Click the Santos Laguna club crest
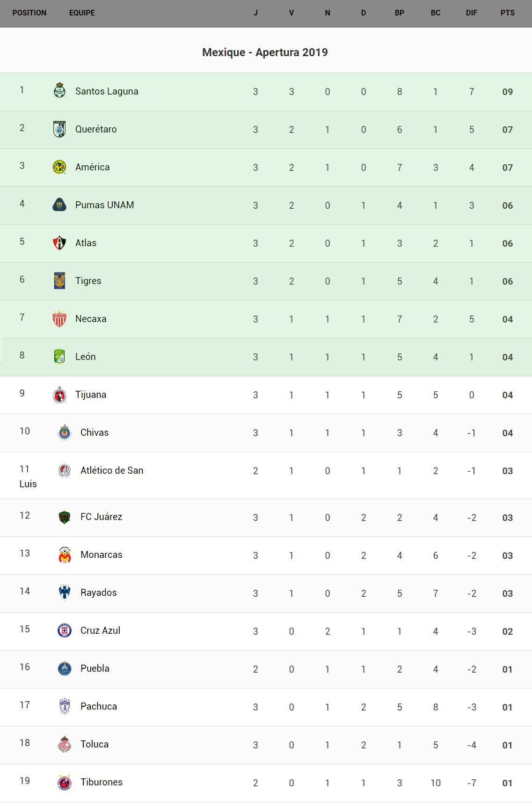The image size is (532, 806). [59, 91]
